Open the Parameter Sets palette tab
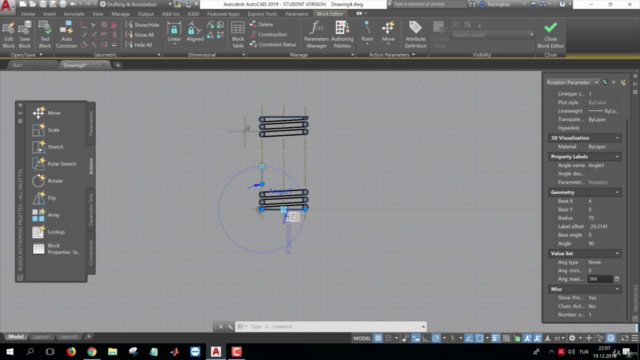Screen dimensions: 640x360 [91, 209]
